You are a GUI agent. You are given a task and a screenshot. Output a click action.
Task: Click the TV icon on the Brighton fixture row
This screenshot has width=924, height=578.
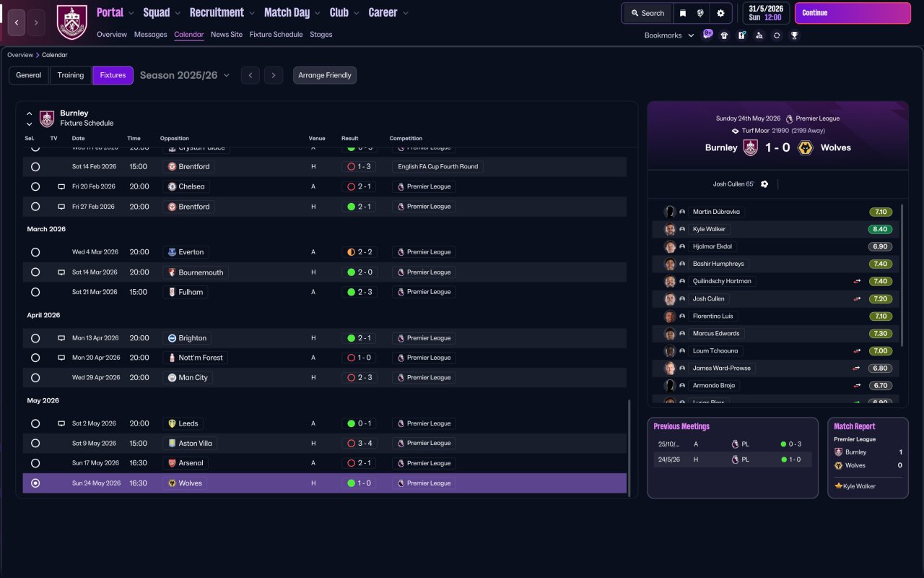[x=61, y=338]
